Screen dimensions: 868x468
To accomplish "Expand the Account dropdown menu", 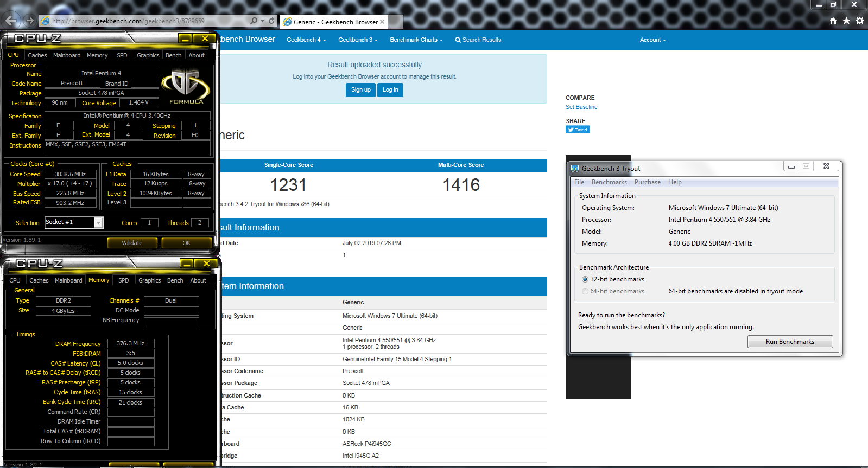I will click(652, 40).
